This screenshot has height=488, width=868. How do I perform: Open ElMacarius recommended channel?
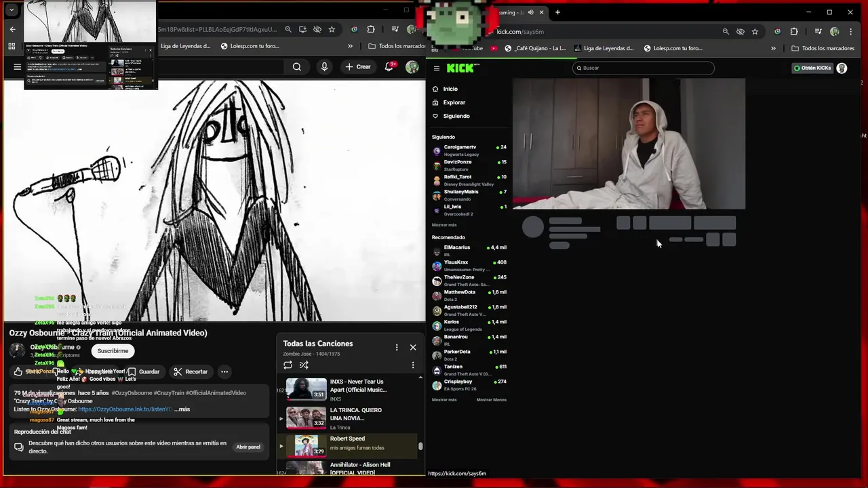pos(469,251)
